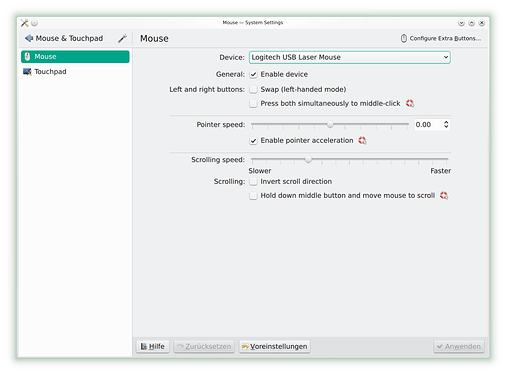Click the mouse icon in the sidebar

[x=27, y=57]
